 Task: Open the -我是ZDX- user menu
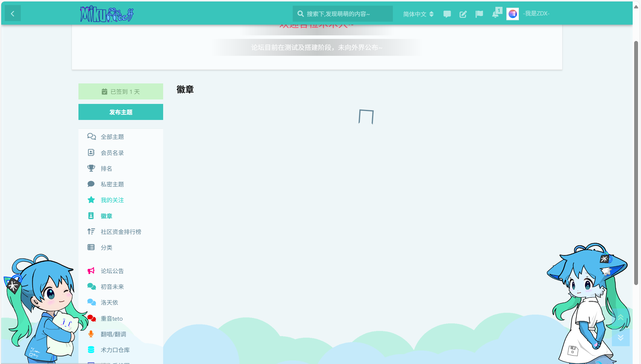[x=536, y=14]
